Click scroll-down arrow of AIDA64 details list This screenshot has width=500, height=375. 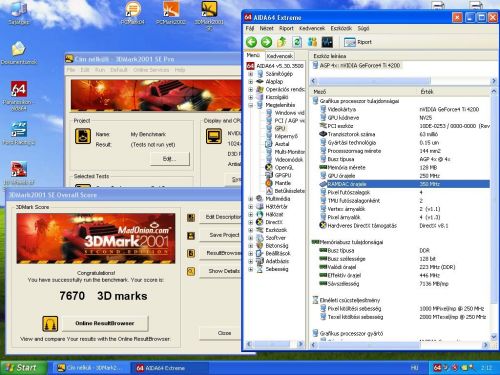click(494, 337)
